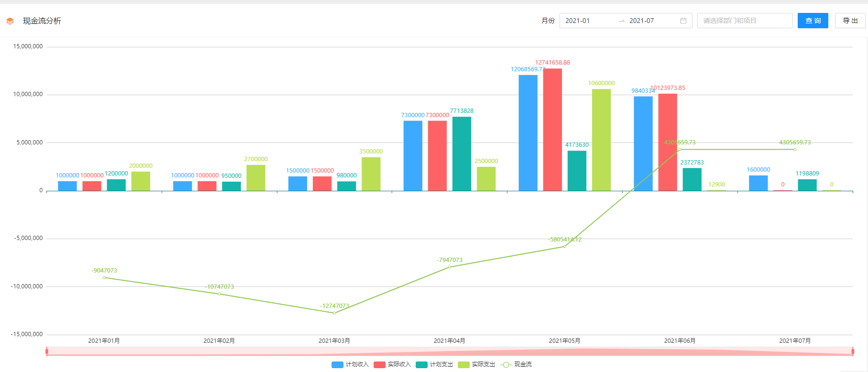Click the 12741658.88 actual income bar
The image size is (868, 372).
552,129
